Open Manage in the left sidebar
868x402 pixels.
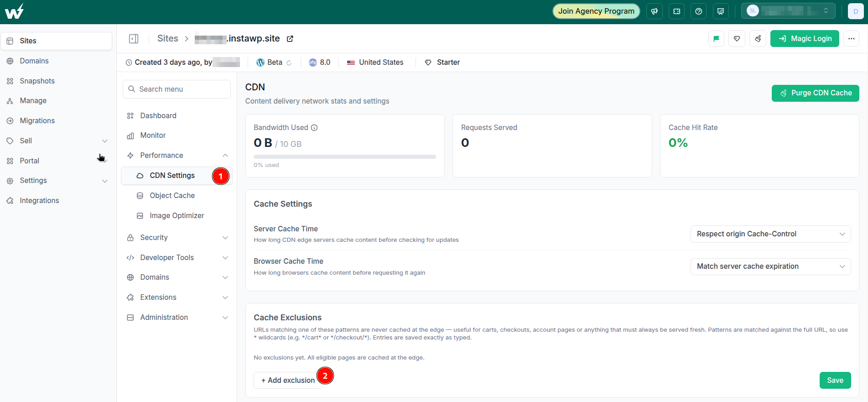57,101
